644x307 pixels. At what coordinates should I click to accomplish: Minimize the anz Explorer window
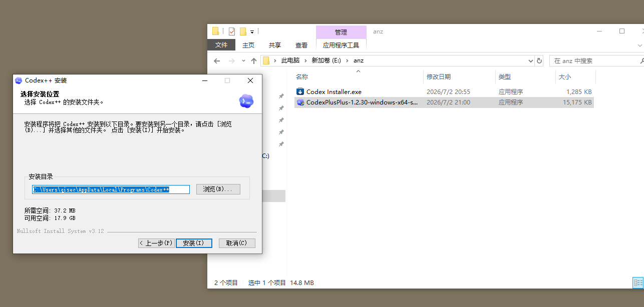[599, 31]
